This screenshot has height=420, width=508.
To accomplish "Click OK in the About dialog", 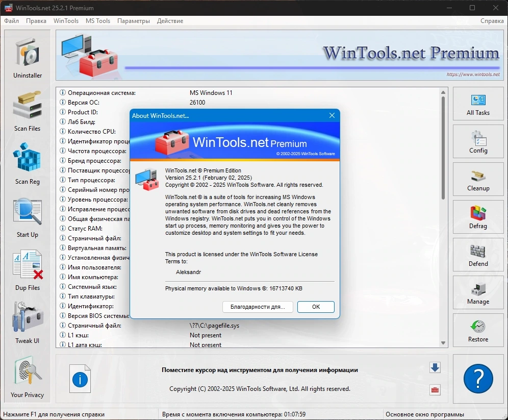I will 316,307.
